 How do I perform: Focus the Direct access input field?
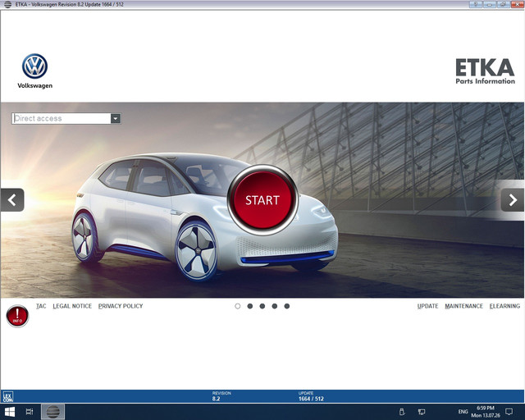(x=62, y=119)
